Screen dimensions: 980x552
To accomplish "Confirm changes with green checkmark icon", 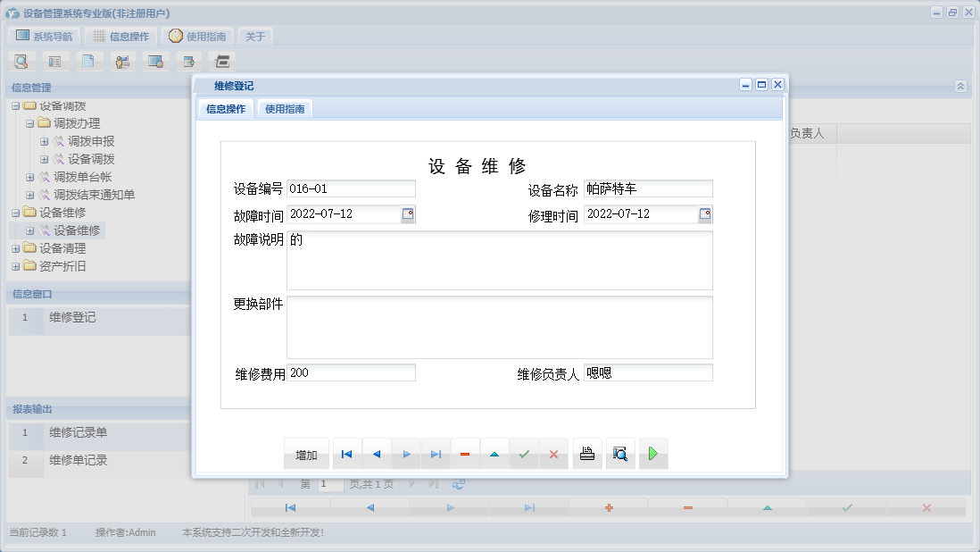I will pyautogui.click(x=524, y=454).
